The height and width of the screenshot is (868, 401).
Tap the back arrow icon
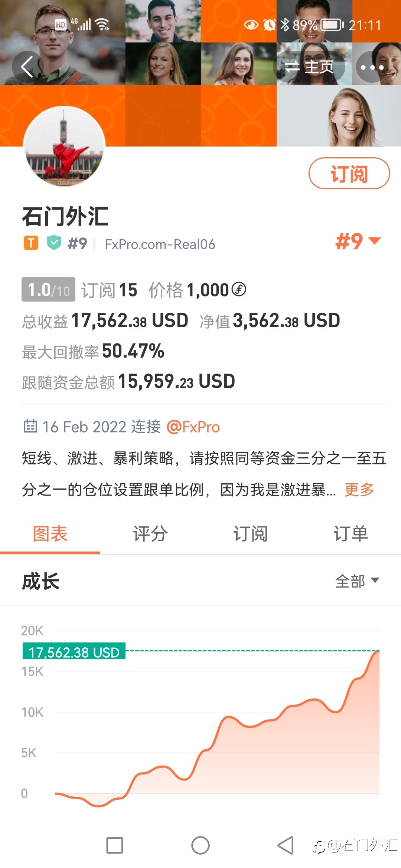(27, 67)
